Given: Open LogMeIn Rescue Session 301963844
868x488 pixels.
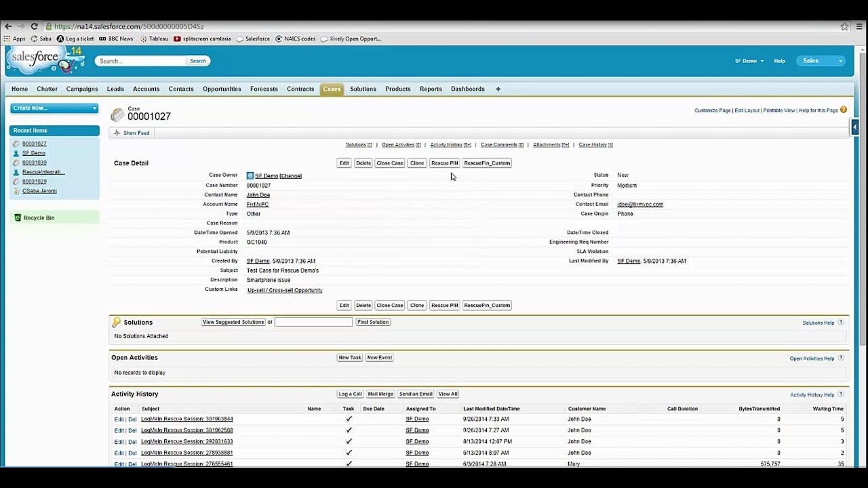Looking at the screenshot, I should click(x=187, y=419).
